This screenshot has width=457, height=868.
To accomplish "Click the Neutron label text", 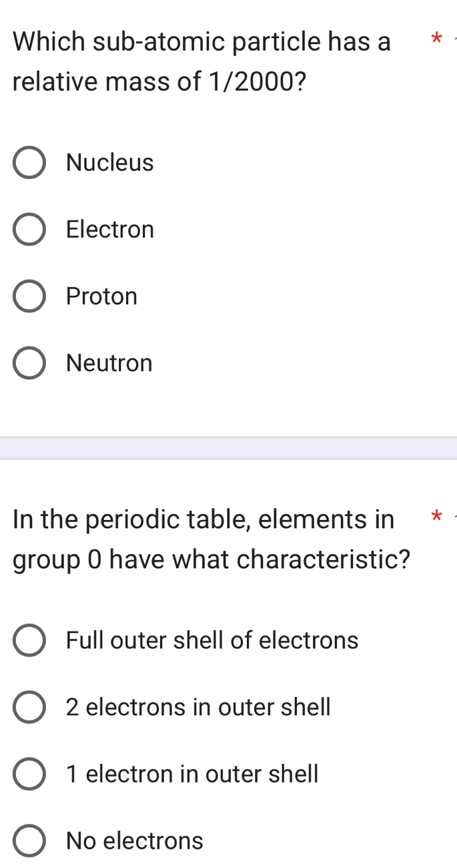I will click(109, 363).
